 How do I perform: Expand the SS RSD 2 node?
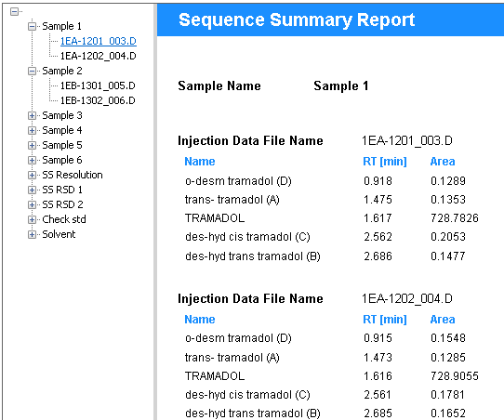tap(32, 204)
